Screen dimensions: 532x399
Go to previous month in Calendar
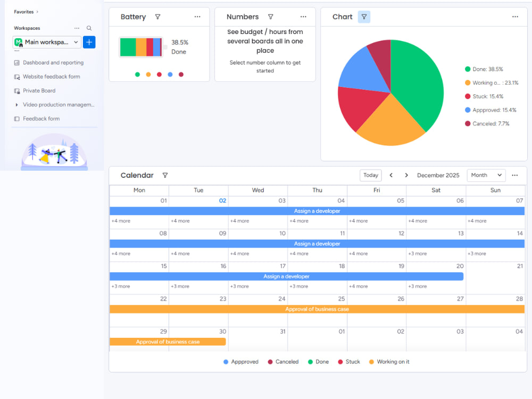tap(391, 176)
